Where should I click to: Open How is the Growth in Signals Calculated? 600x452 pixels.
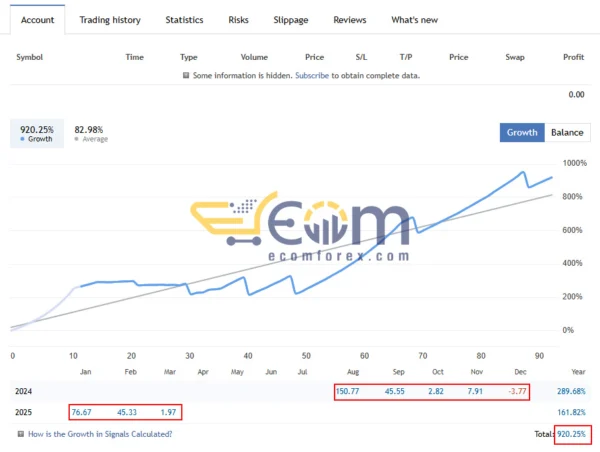click(100, 434)
